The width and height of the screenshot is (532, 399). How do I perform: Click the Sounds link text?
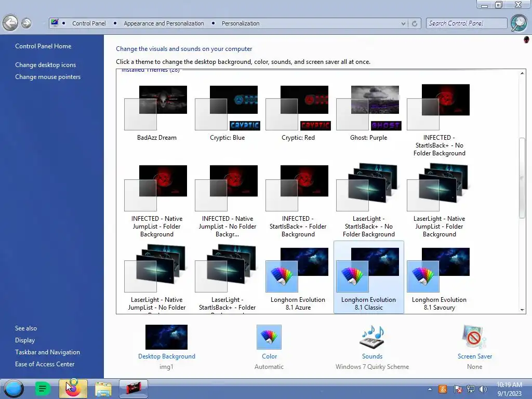pyautogui.click(x=372, y=356)
